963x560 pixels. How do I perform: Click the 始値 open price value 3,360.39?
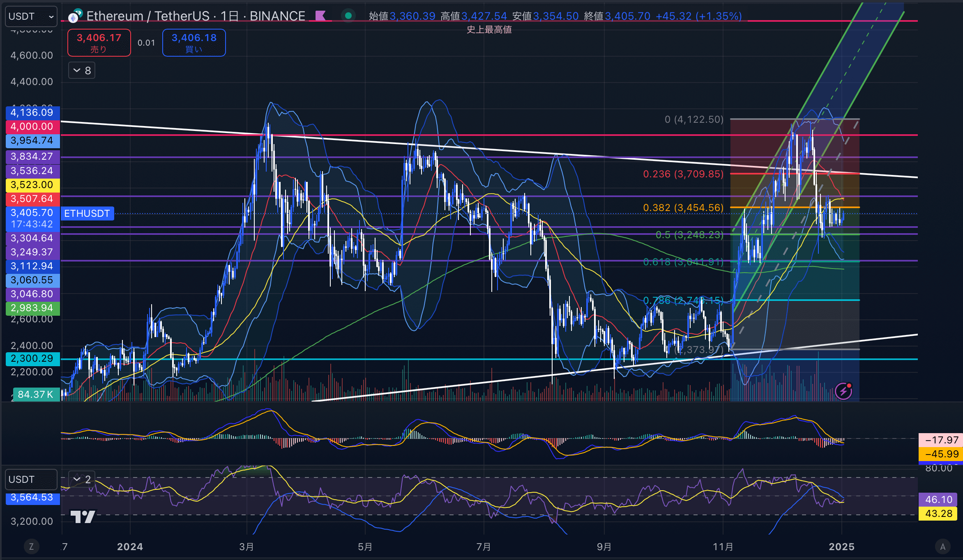(x=412, y=16)
